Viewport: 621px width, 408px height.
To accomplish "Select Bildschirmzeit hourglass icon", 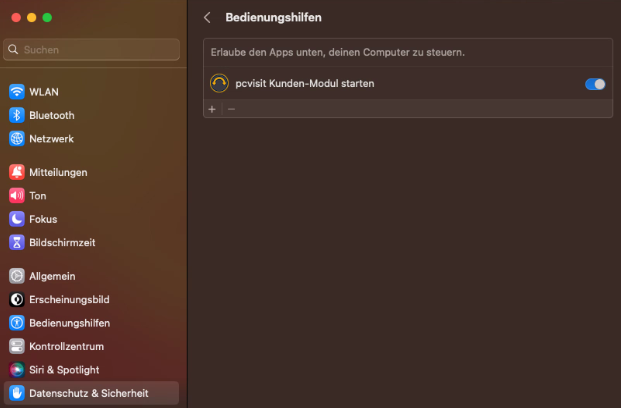I will point(17,243).
